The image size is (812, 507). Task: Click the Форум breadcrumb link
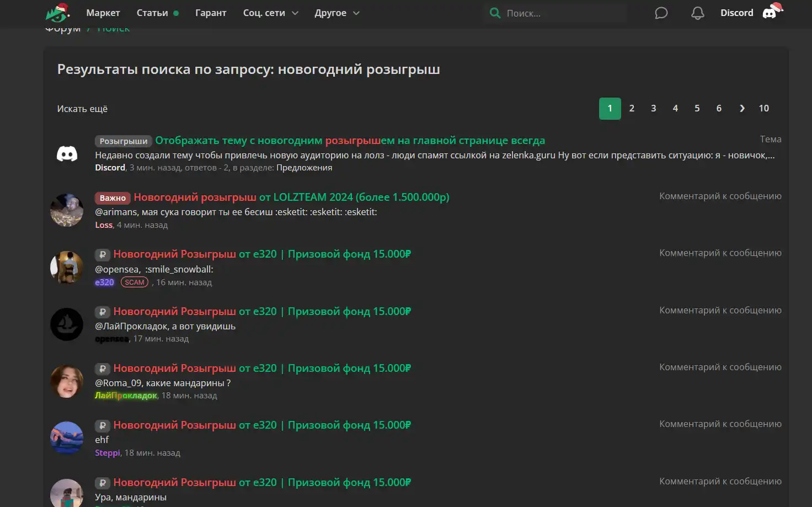click(x=63, y=28)
